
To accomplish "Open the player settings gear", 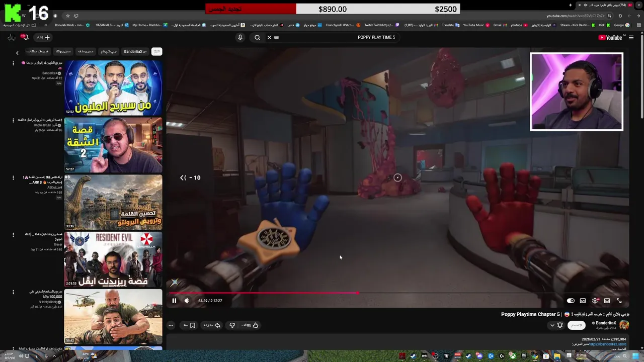I will [x=595, y=301].
